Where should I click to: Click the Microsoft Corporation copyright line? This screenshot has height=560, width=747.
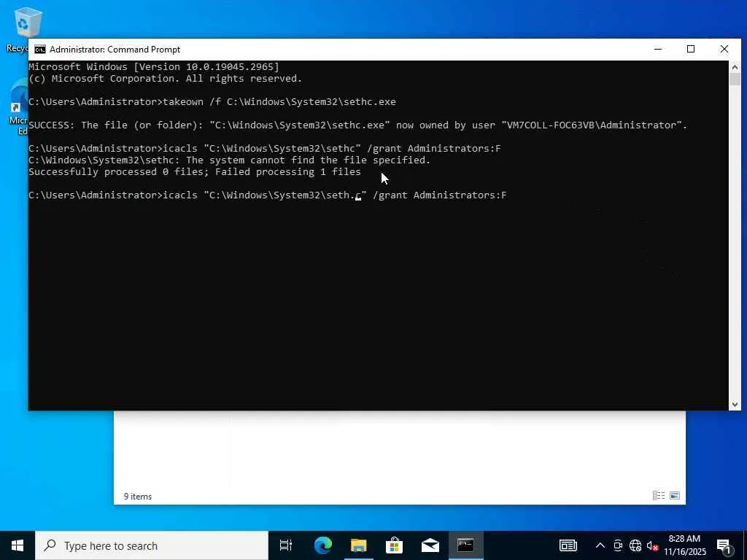coord(166,79)
